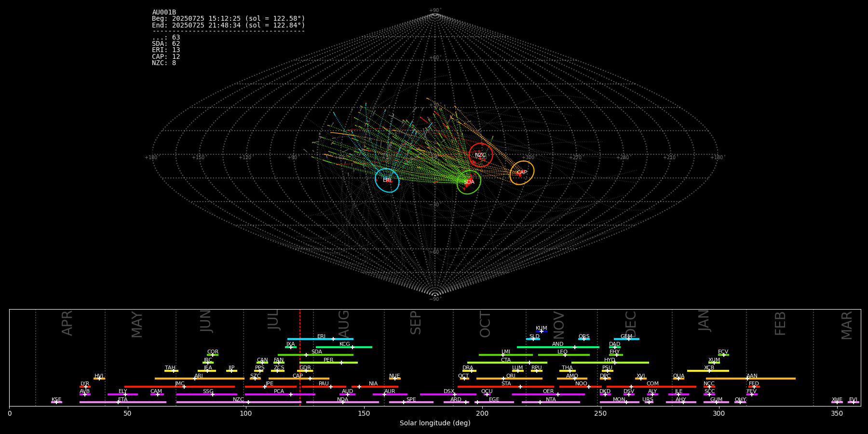Click the 'ERI: 13' count in the legend
Viewport: 868px width, 434px height.
pos(166,50)
